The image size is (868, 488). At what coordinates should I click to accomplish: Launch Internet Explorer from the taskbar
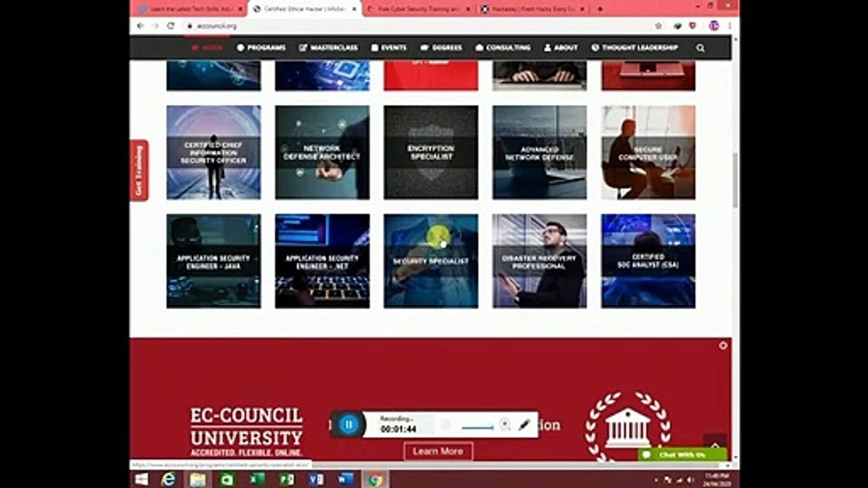point(168,479)
